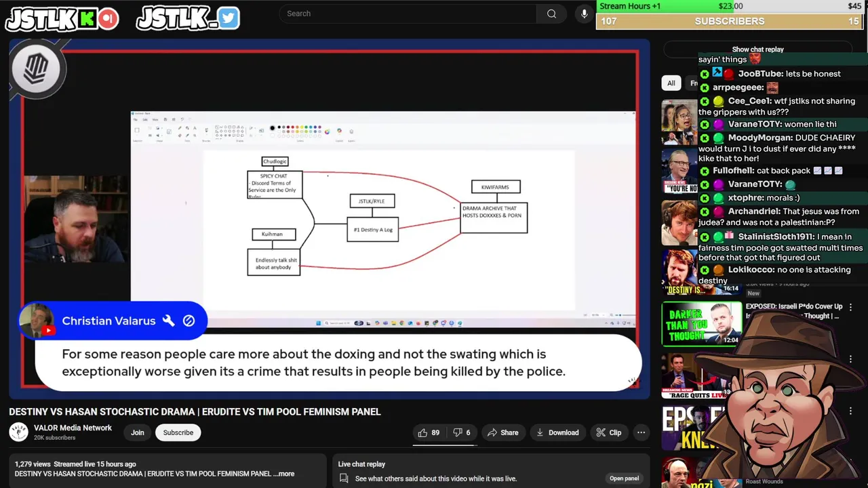Click the username JoobTube in chat
The image size is (868, 488).
coord(760,74)
